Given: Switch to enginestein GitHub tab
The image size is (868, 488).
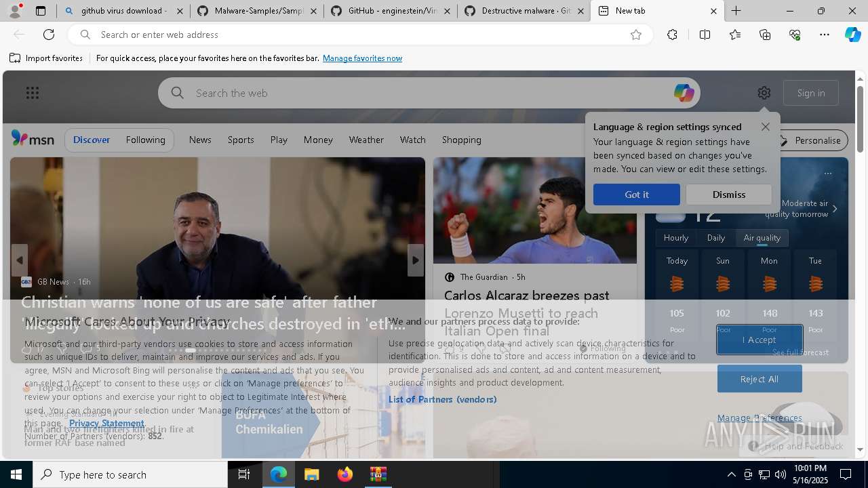Looking at the screenshot, I should coord(391,11).
